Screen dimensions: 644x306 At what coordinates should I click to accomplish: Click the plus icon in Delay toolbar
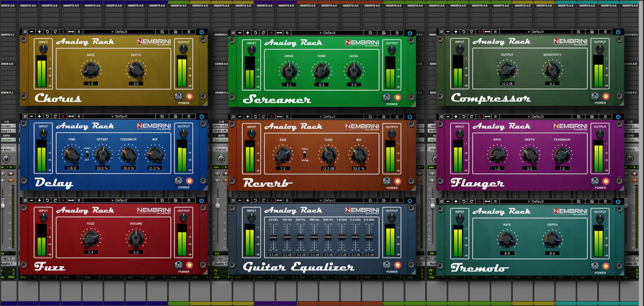pos(39,116)
